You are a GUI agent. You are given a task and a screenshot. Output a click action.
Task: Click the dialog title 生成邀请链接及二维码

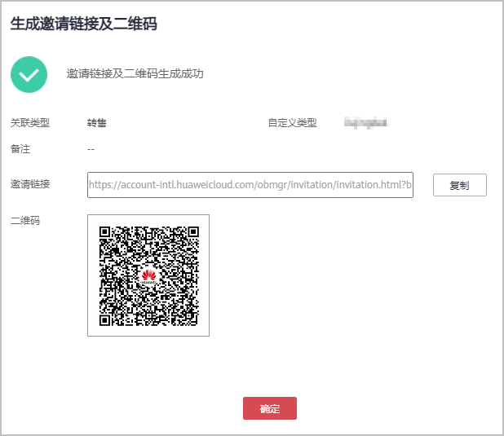click(x=83, y=24)
